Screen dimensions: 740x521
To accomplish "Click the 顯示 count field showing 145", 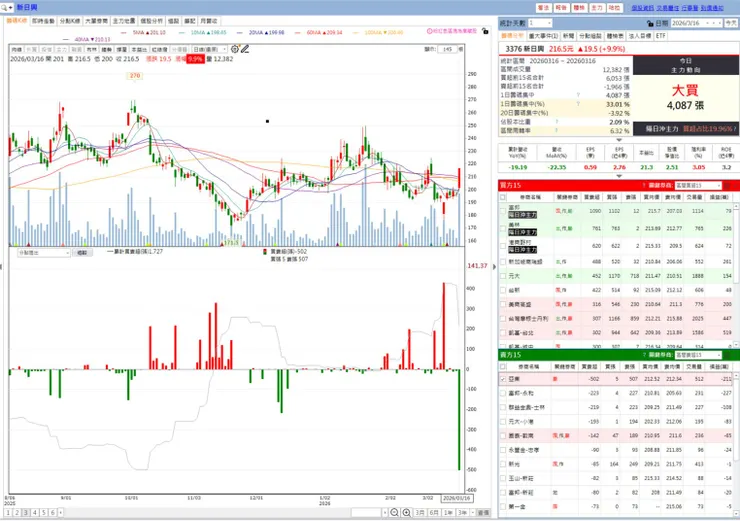I will pyautogui.click(x=447, y=49).
